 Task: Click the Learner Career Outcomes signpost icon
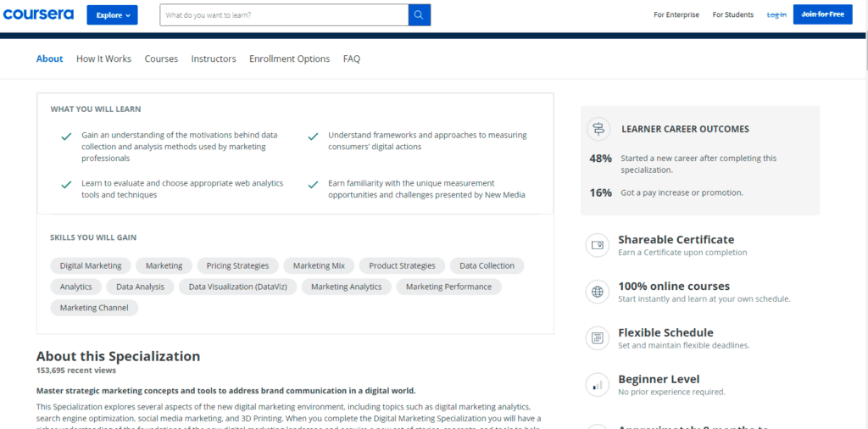point(599,129)
